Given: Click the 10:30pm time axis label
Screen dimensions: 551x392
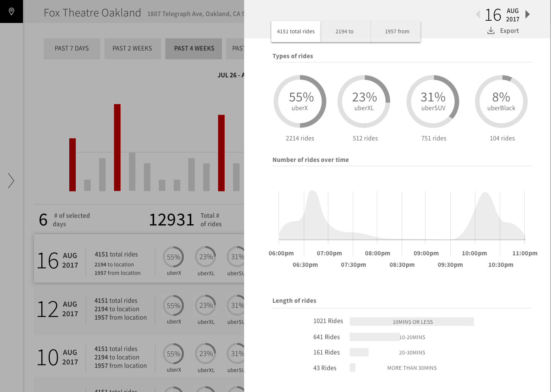Looking at the screenshot, I should click(501, 265).
